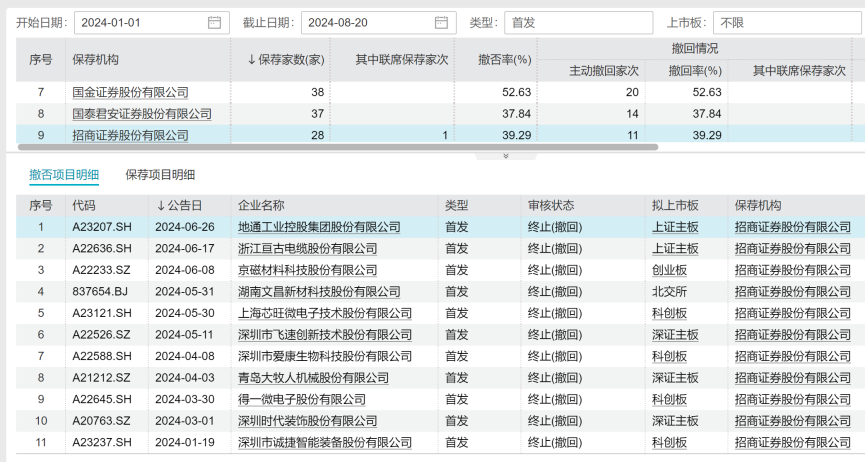
Task: Click 招商证券 sponsor link in row A20763.SZ
Action: pos(793,421)
